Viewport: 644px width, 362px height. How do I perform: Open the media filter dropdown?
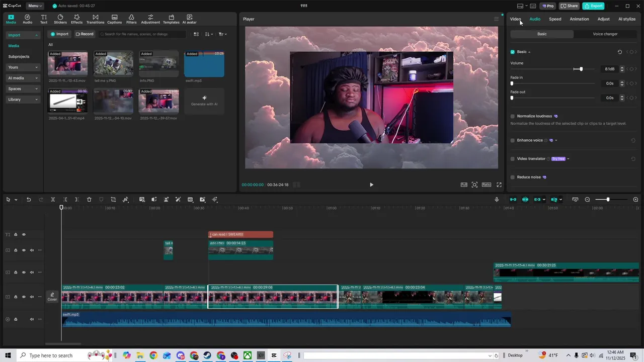click(222, 34)
